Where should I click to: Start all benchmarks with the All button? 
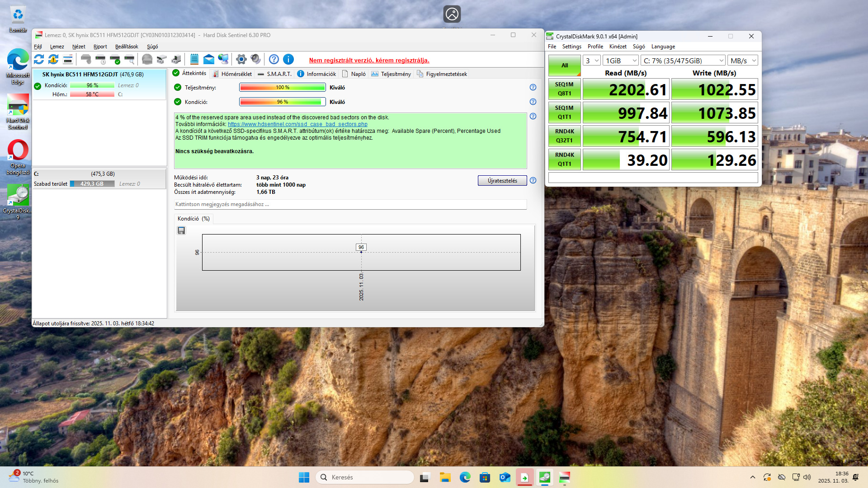[564, 66]
